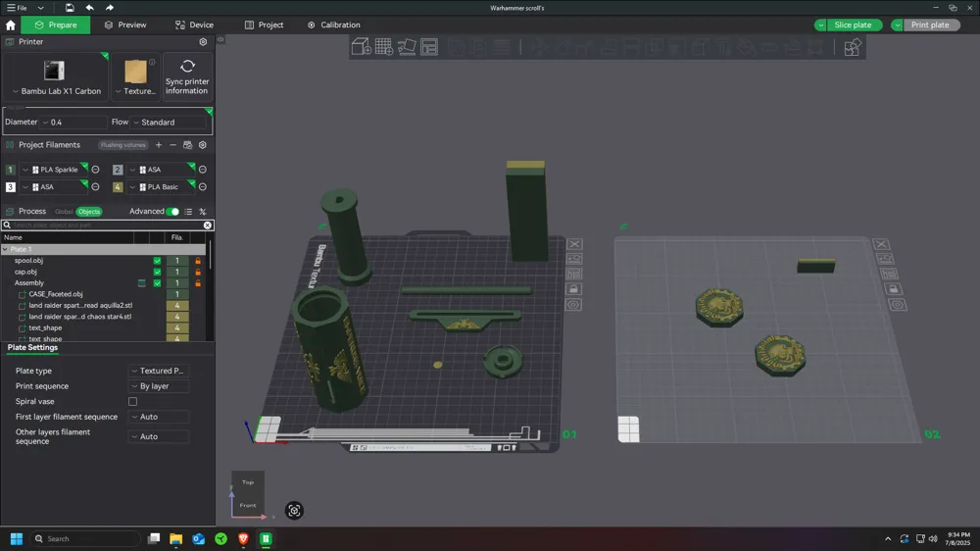Undo the last action

89,8
